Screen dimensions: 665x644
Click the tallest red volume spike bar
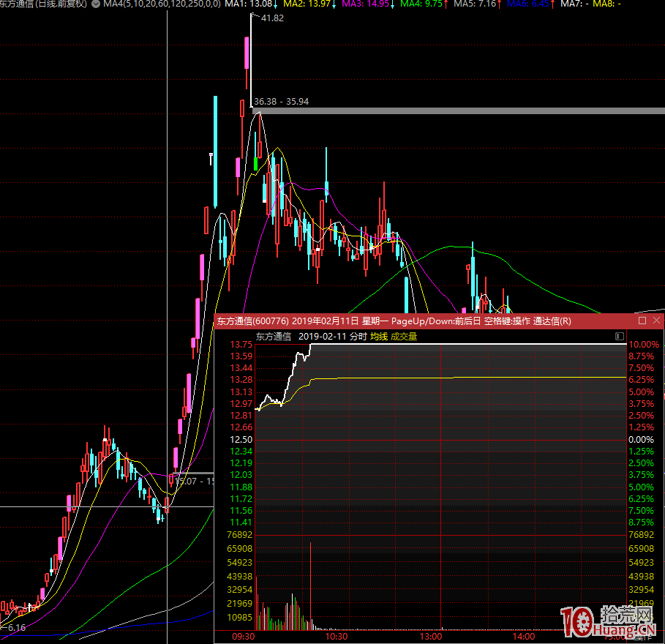click(310, 585)
